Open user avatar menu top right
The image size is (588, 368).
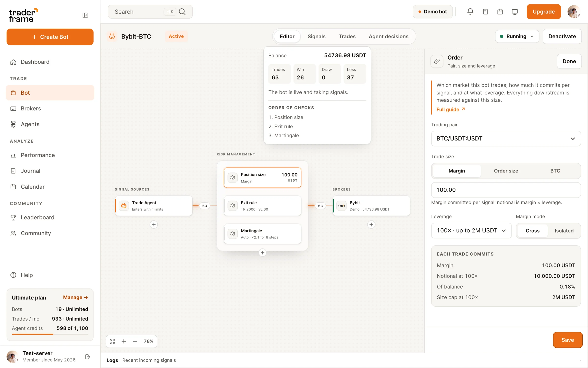574,12
